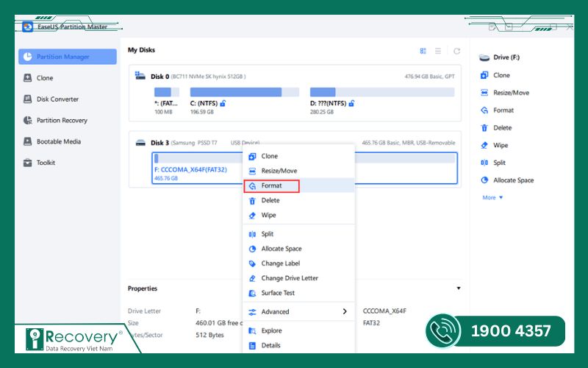
Task: Choose Resize/Move in context menu
Action: tap(299, 171)
